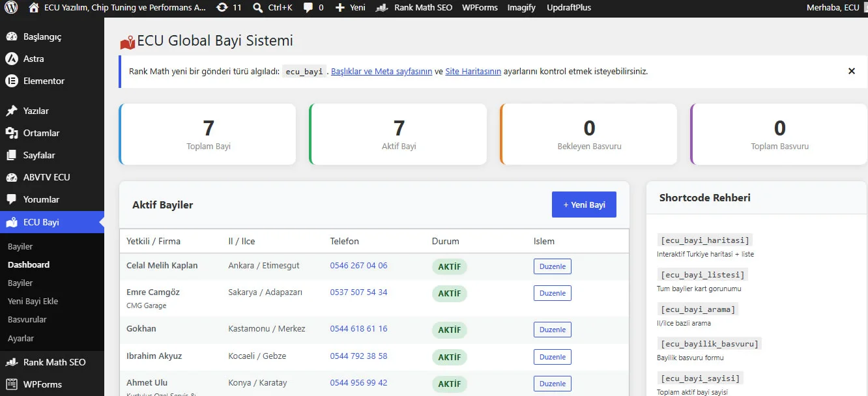Open the Merhaba, ECU account menu
Image resolution: width=868 pixels, height=396 pixels.
pos(833,8)
